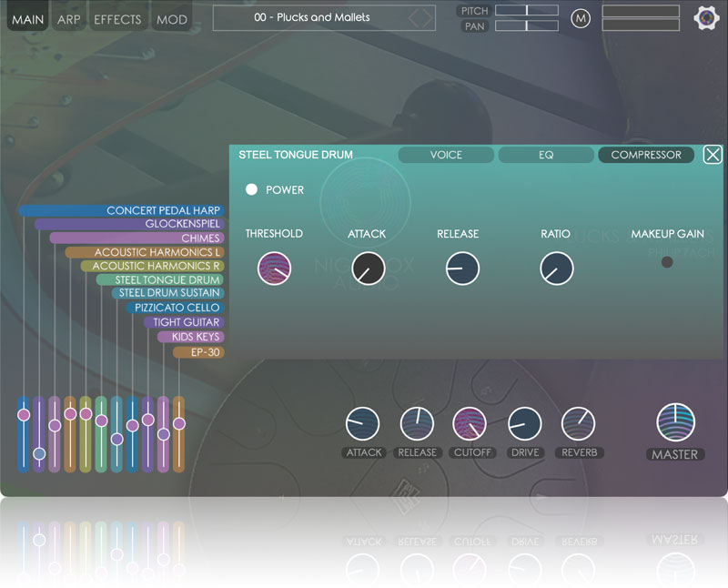728x588 pixels.
Task: Click the main Release knob at bottom
Action: 417,423
